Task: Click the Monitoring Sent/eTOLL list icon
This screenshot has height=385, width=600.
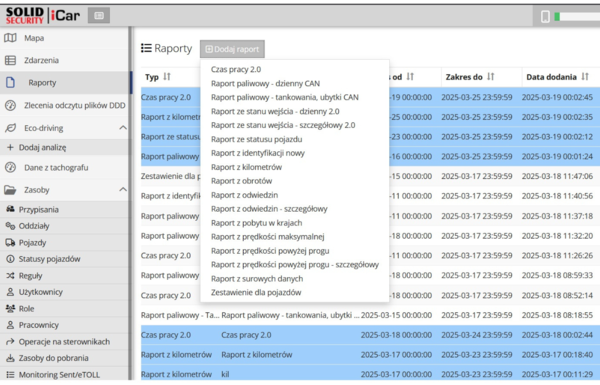Action: tap(10, 375)
